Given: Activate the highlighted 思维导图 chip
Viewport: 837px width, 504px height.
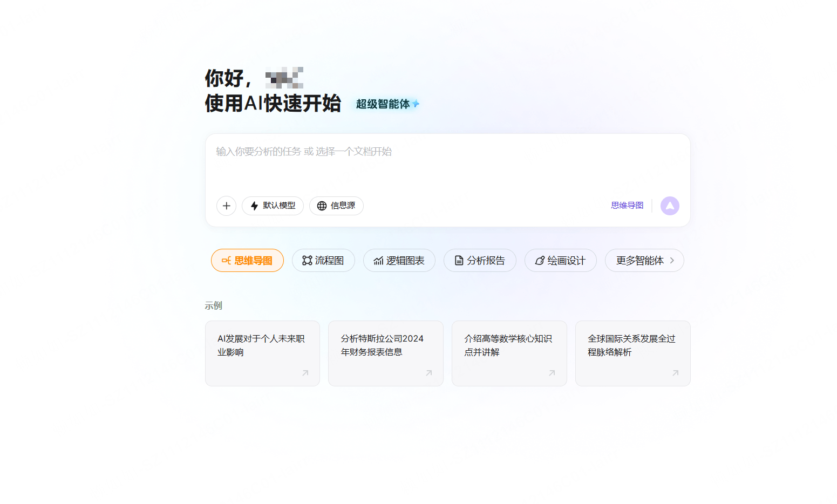Looking at the screenshot, I should point(247,260).
